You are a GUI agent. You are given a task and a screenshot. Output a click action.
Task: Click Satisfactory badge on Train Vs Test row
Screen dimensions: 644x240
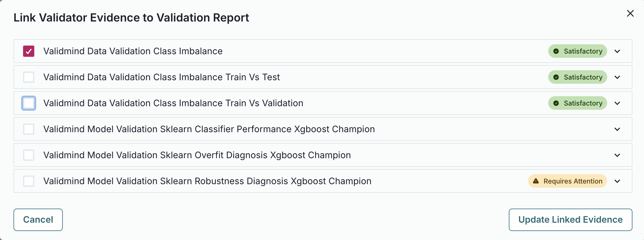coord(577,77)
